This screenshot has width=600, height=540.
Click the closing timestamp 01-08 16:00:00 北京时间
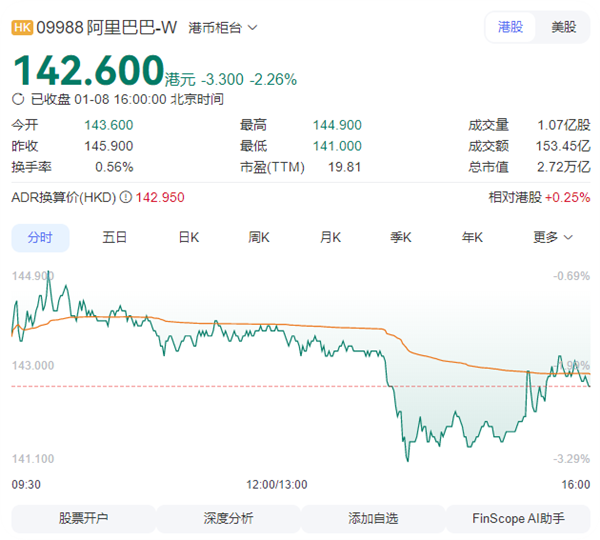click(x=149, y=100)
